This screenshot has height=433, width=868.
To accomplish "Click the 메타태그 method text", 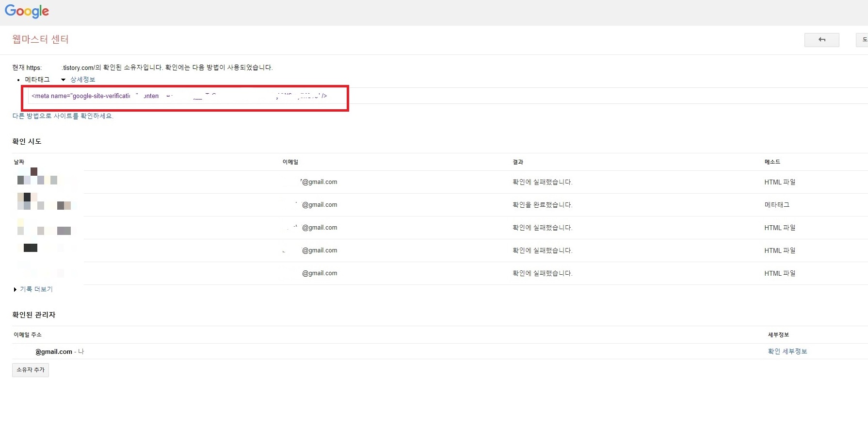I will click(37, 80).
